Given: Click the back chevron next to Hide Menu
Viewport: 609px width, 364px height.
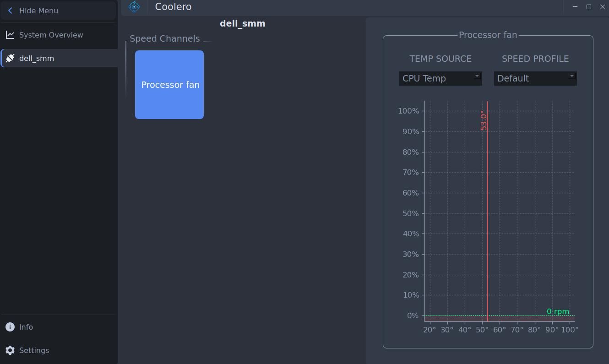Looking at the screenshot, I should pos(9,10).
